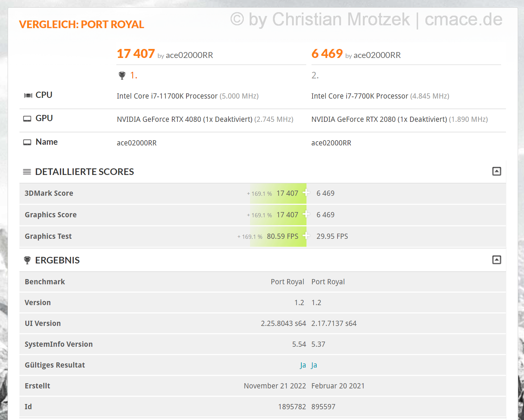Click the trophy icon beside rank 1.

click(122, 75)
